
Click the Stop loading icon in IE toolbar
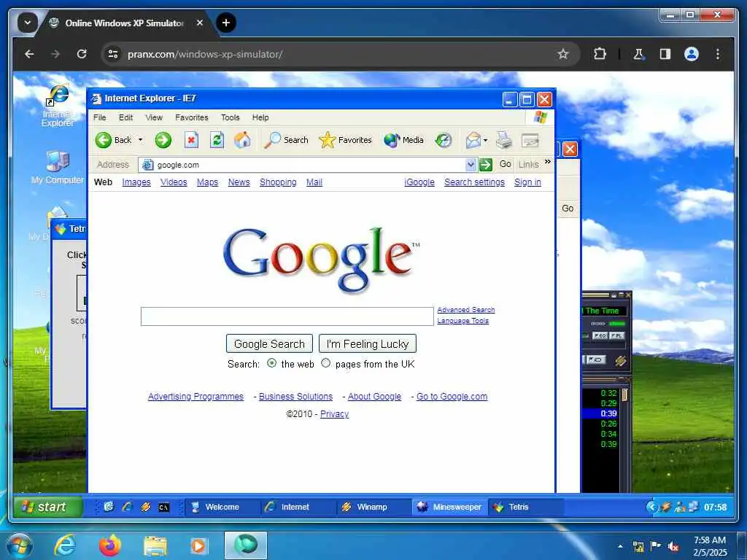click(x=191, y=140)
